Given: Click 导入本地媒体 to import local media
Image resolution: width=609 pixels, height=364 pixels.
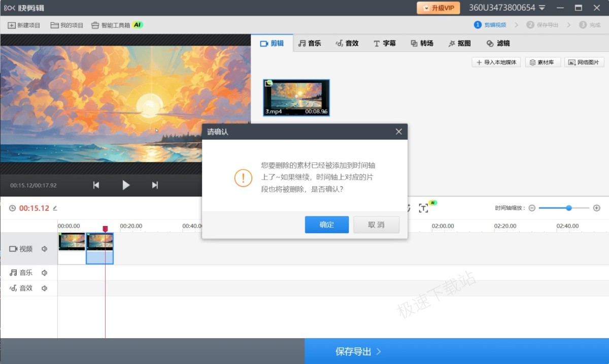Looking at the screenshot, I should pyautogui.click(x=496, y=62).
